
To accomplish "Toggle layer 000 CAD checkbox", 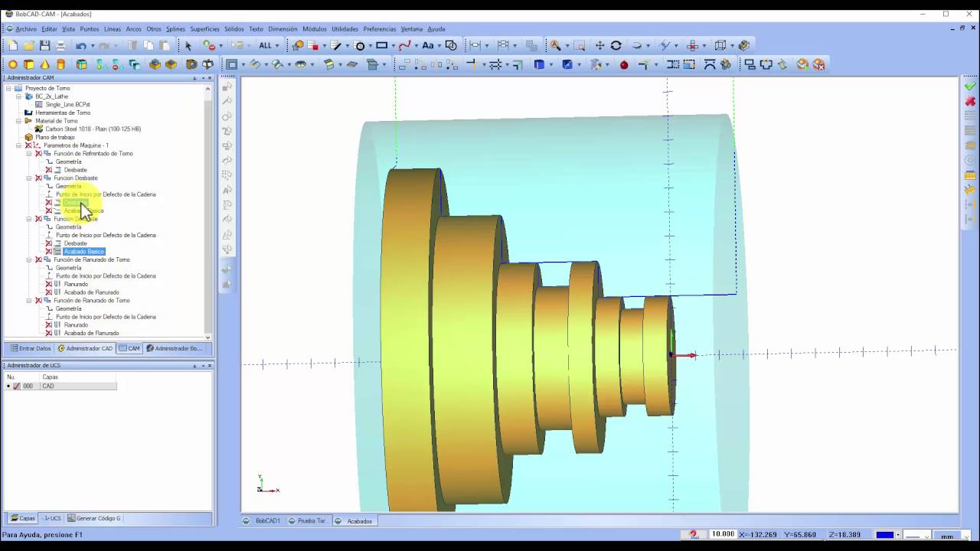I will tap(17, 386).
